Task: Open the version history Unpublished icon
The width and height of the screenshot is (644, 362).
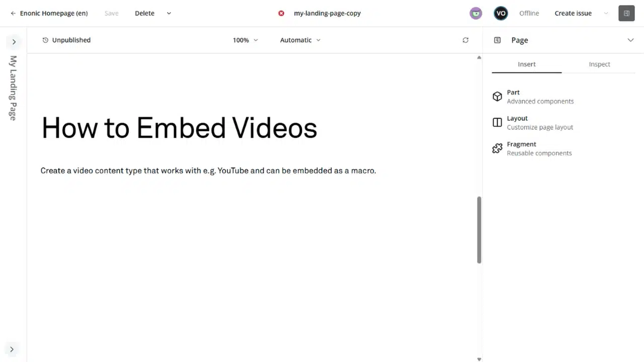Action: pos(45,40)
